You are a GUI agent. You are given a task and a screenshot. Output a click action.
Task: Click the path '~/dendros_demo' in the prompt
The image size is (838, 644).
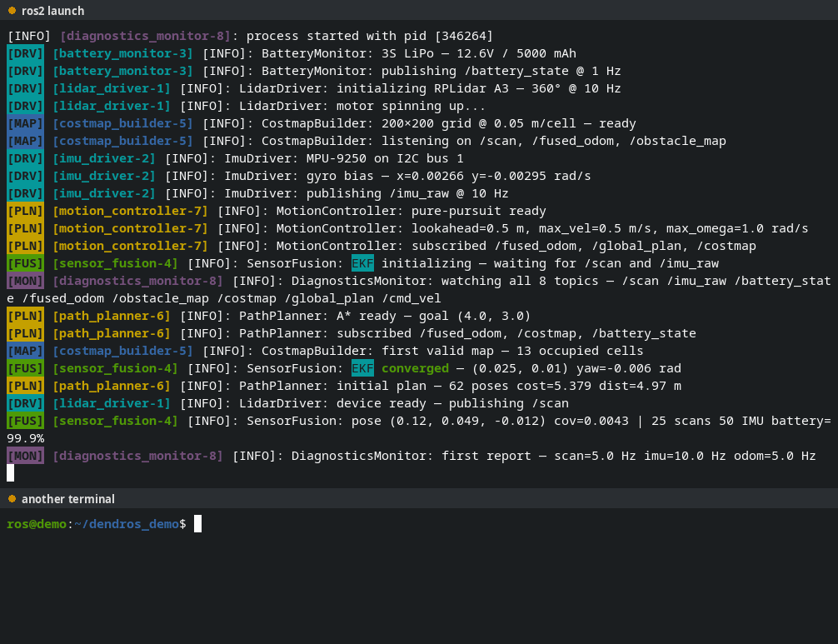pyautogui.click(x=127, y=524)
